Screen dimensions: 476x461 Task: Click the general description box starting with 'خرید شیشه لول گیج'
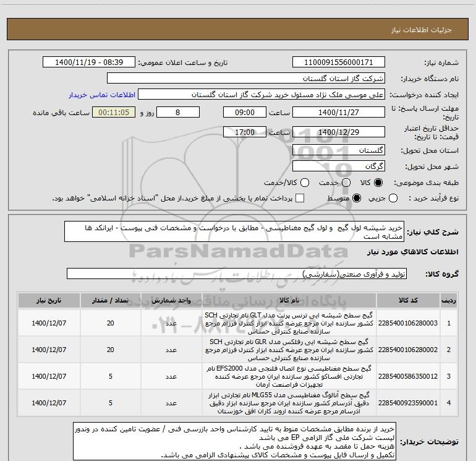coord(234,232)
